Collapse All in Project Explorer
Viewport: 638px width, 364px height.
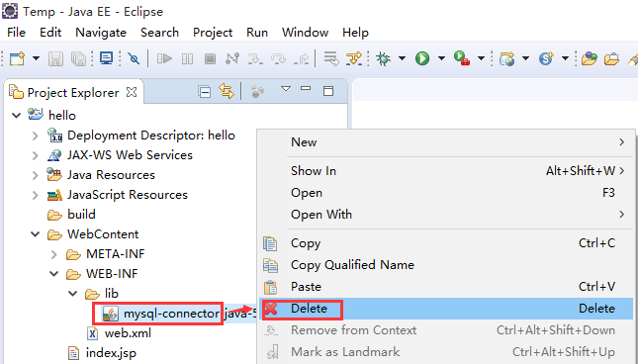click(204, 92)
